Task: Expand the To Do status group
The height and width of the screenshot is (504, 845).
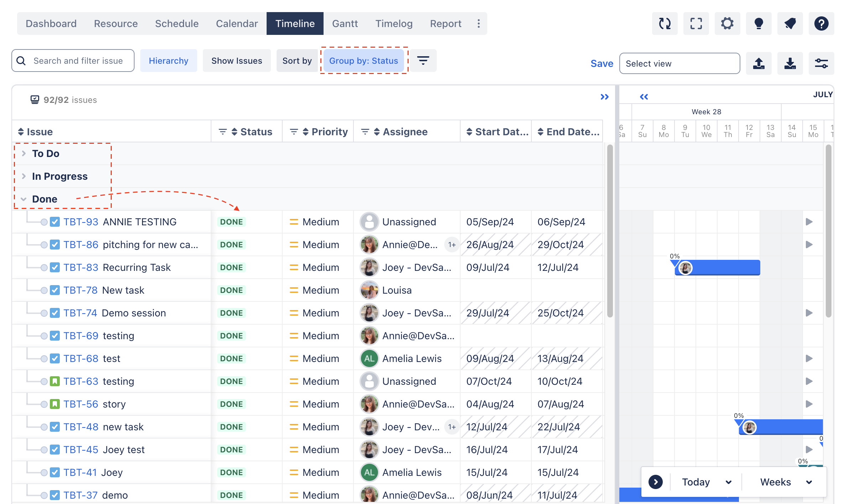Action: pyautogui.click(x=24, y=153)
